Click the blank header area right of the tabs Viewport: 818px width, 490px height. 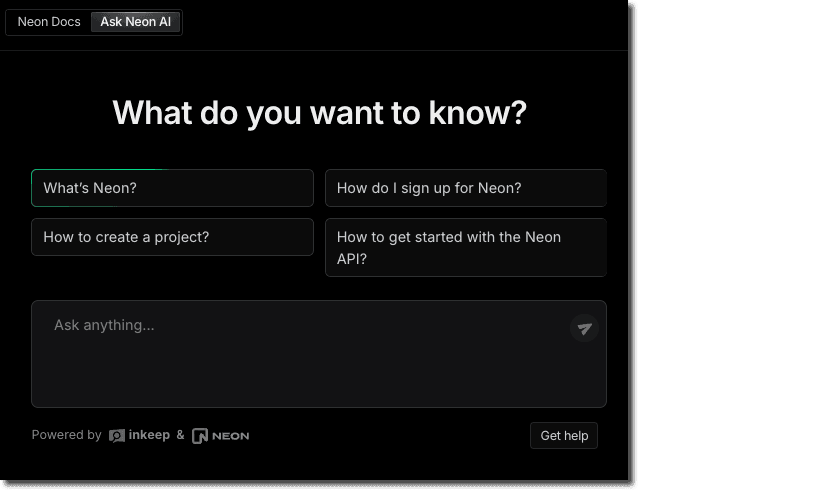tap(400, 22)
